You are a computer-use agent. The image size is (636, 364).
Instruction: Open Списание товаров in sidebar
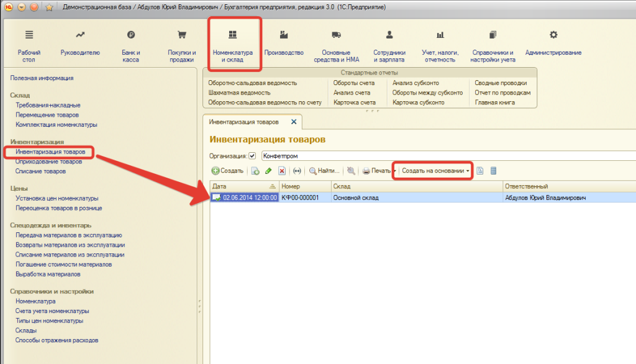[x=40, y=171]
